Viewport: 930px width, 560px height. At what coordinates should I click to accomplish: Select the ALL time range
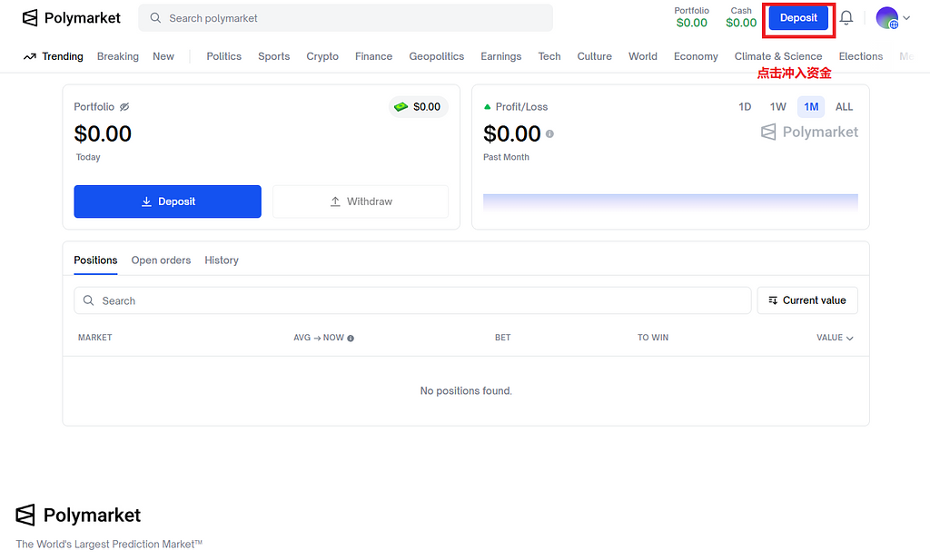click(844, 107)
